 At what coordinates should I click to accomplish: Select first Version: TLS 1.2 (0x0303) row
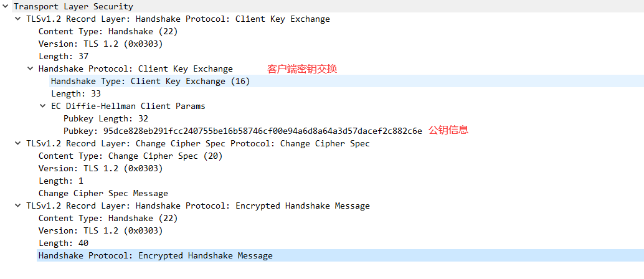[101, 44]
